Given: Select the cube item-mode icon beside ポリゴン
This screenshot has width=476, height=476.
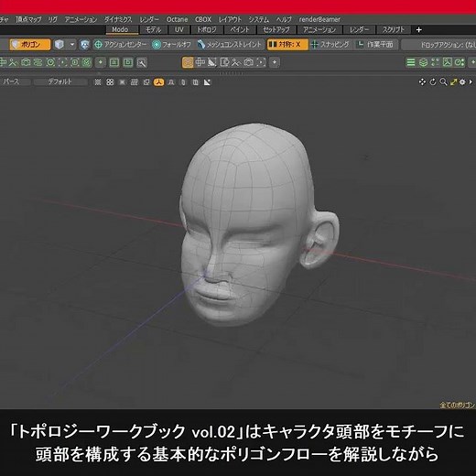Looking at the screenshot, I should (59, 45).
